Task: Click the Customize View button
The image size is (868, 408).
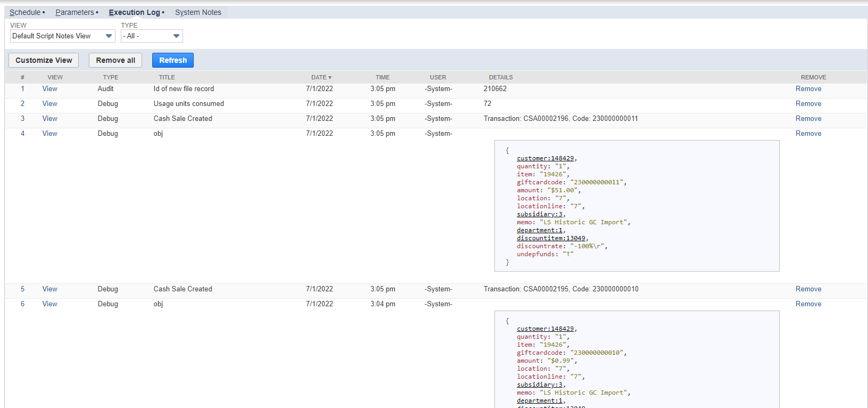Action: (44, 60)
